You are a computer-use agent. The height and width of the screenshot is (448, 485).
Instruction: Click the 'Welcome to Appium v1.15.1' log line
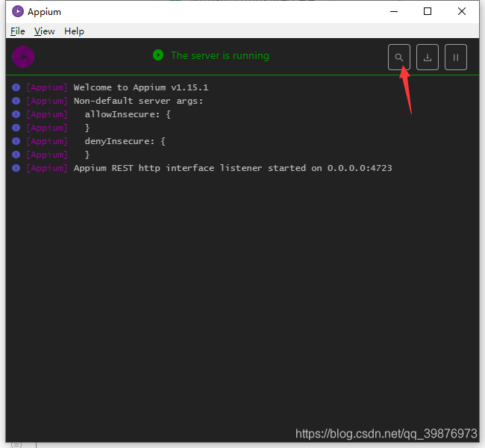click(141, 87)
